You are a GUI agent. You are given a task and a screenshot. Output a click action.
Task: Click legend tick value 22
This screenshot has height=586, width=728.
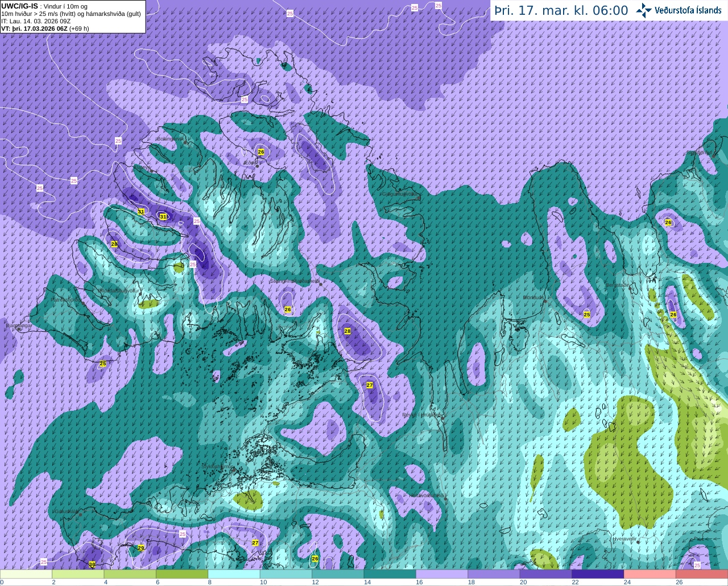tap(574, 582)
